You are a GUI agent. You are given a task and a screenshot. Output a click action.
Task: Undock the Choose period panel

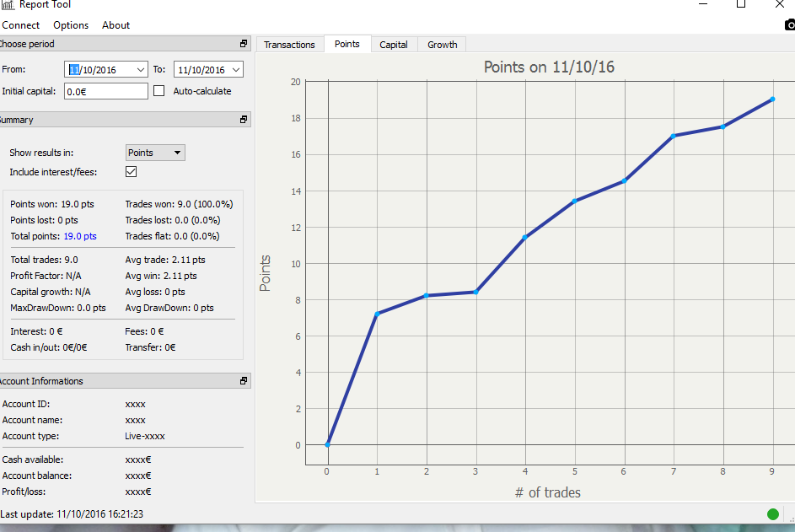[244, 44]
